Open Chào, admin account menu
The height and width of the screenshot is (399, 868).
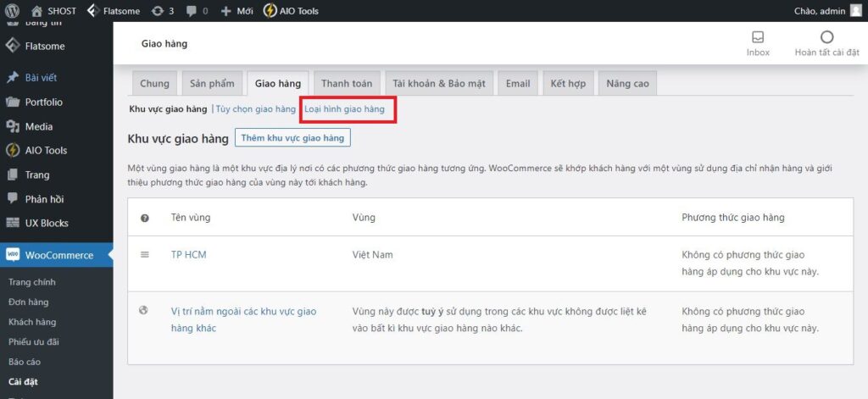coord(830,11)
